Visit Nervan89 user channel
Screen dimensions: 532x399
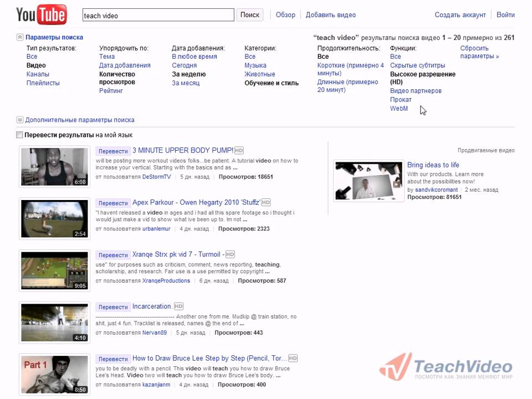pos(155,332)
